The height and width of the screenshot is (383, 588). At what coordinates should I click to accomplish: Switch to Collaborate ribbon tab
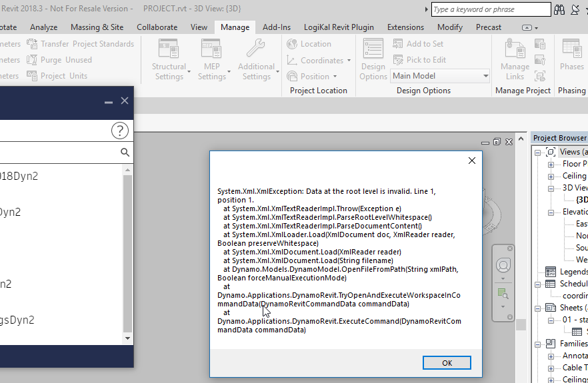click(x=157, y=27)
